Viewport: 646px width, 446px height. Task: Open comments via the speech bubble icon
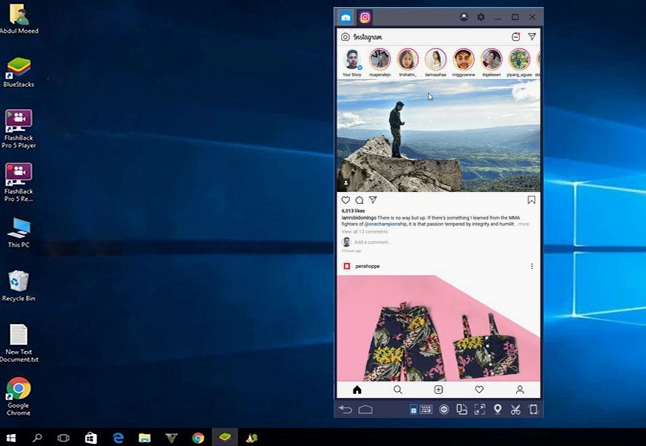pos(359,200)
